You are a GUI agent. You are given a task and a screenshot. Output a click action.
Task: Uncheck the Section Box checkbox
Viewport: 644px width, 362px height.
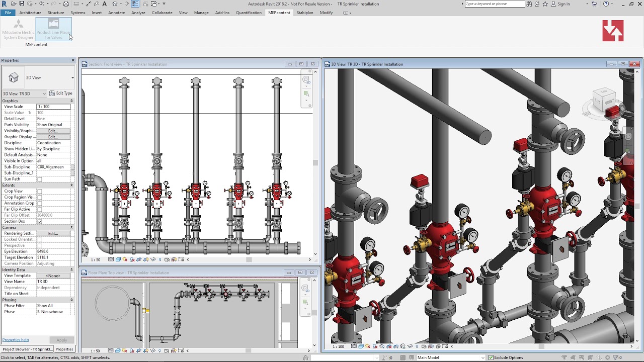click(40, 222)
